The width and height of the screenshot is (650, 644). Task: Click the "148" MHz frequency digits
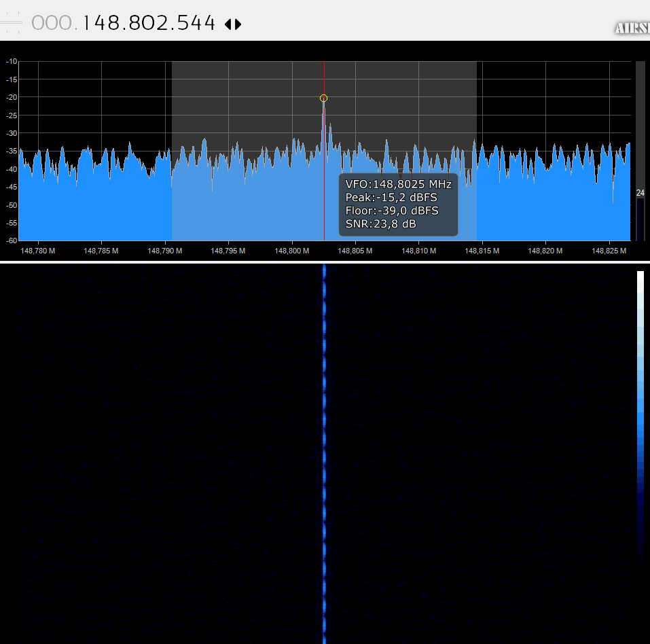point(102,23)
